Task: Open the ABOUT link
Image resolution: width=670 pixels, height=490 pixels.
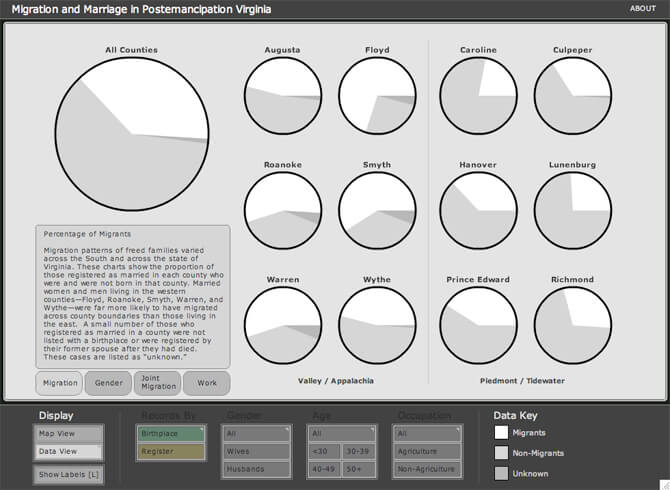Action: (x=642, y=9)
